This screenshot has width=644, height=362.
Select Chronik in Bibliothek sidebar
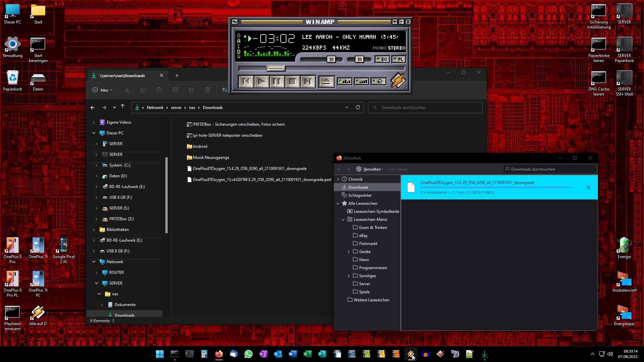355,179
